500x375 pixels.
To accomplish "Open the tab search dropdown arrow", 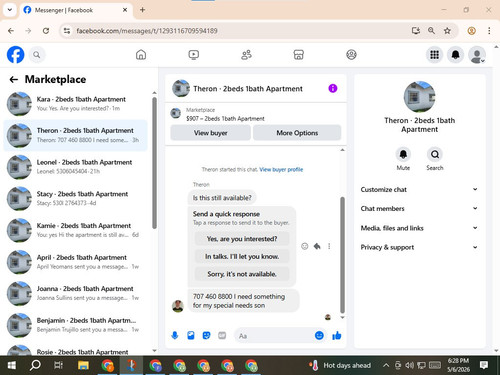I will pyautogui.click(x=10, y=10).
